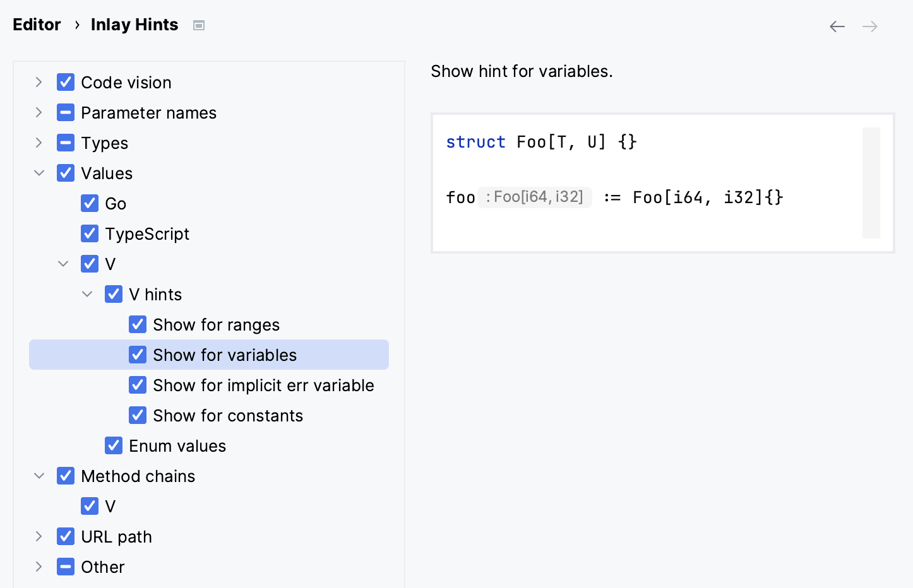
Task: Select Show for implicit err variable item
Action: (263, 385)
